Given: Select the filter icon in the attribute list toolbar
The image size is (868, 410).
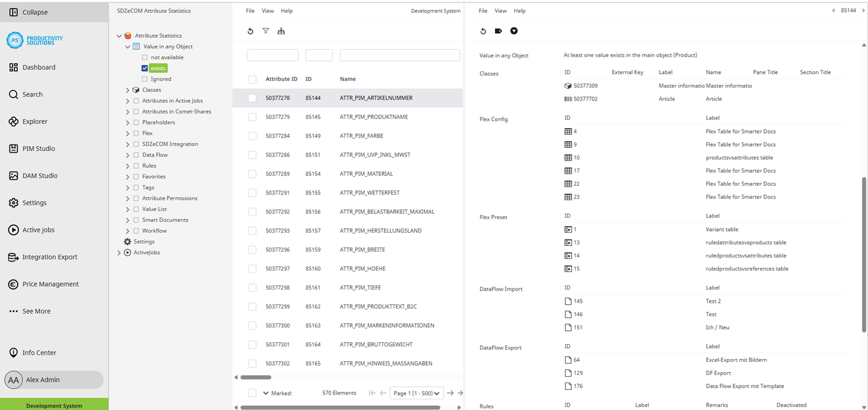Looking at the screenshot, I should pos(266,31).
